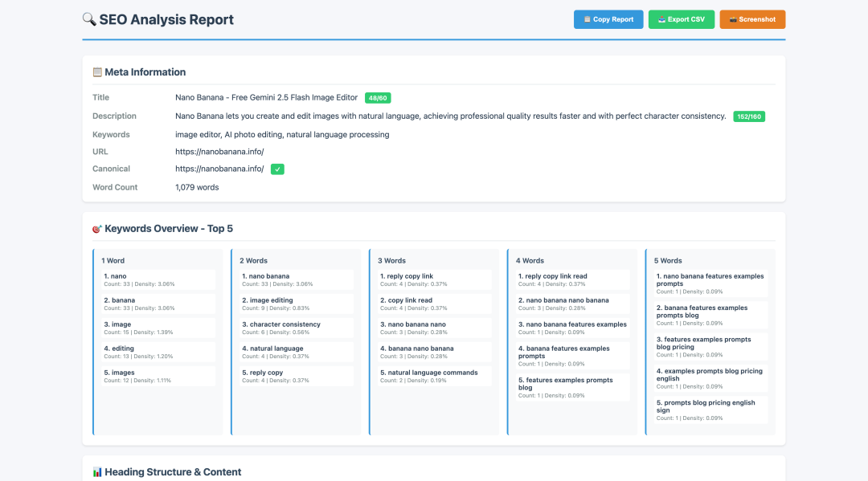Screen dimensions: 868x481
Task: Click the 1,079 words count value
Action: click(197, 187)
